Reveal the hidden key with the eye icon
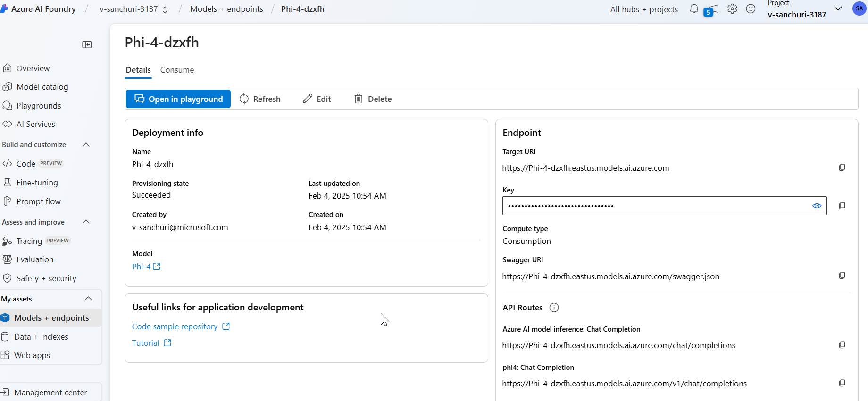Screen dimensions: 868x401 pyautogui.click(x=817, y=206)
